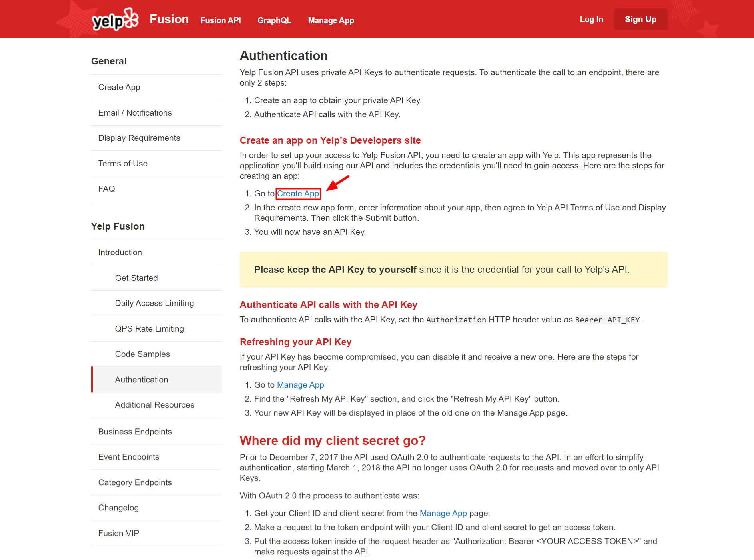Expand Business Endpoints in the sidebar
Viewport: 754px width, 560px height.
click(x=156, y=432)
